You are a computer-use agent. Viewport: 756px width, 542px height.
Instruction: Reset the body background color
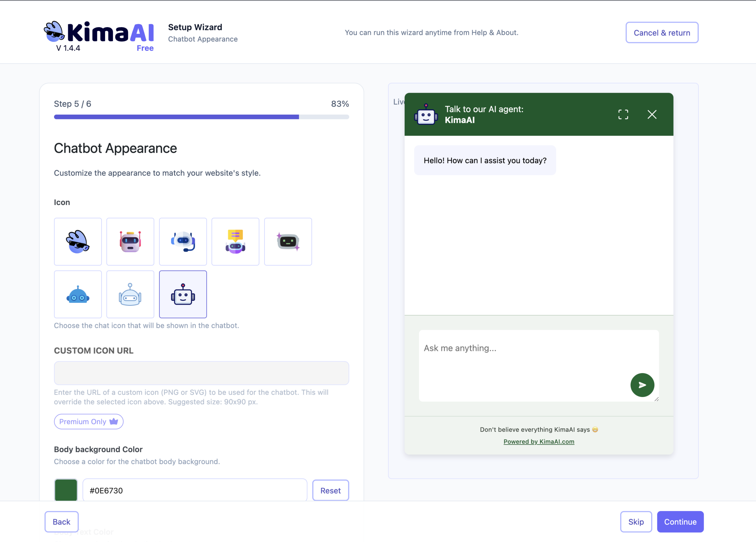pos(330,490)
